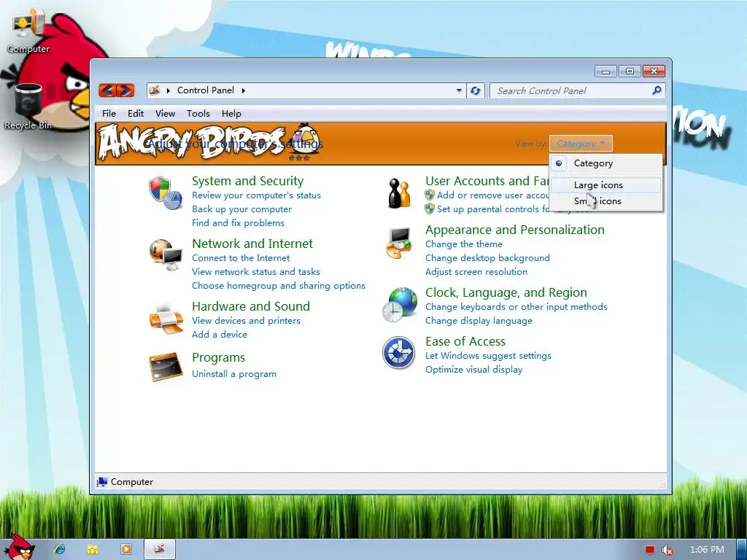Open the System and Security shield icon
Viewport: 747px width, 560px height.
coord(166,192)
